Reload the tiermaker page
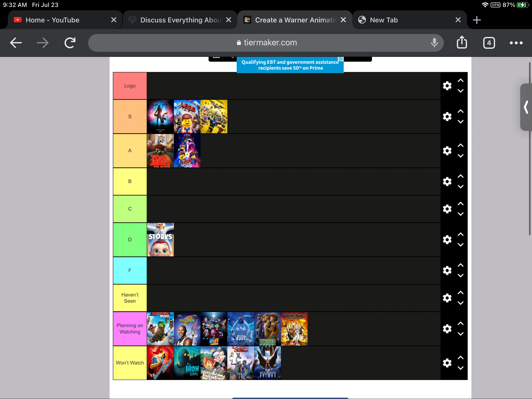The image size is (532, 399). (x=69, y=43)
